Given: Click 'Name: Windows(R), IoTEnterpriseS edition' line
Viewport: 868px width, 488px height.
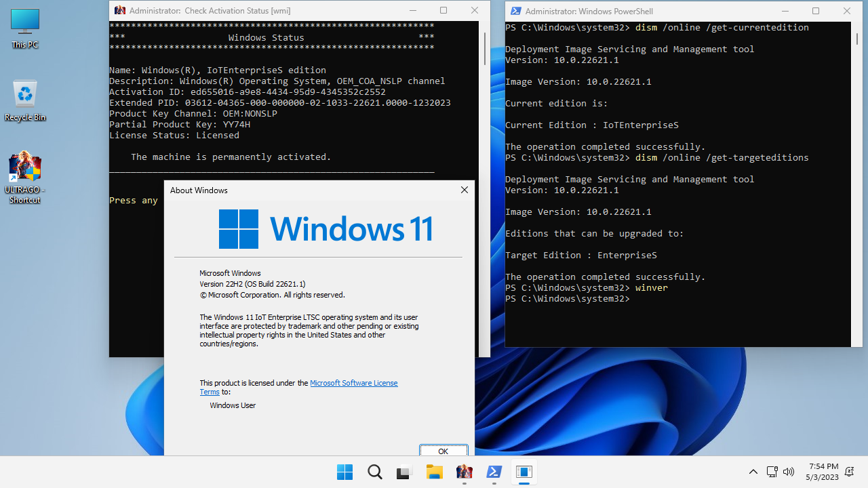Looking at the screenshot, I should [x=218, y=70].
